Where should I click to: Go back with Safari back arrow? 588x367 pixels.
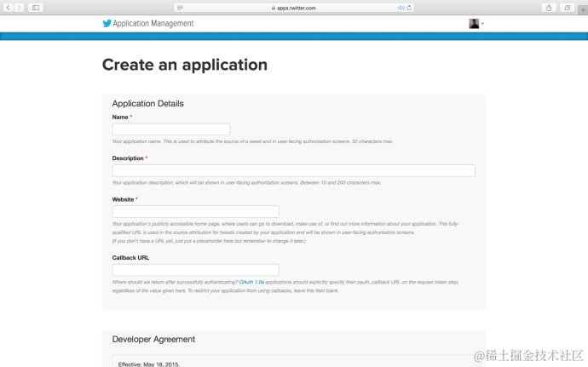click(9, 8)
